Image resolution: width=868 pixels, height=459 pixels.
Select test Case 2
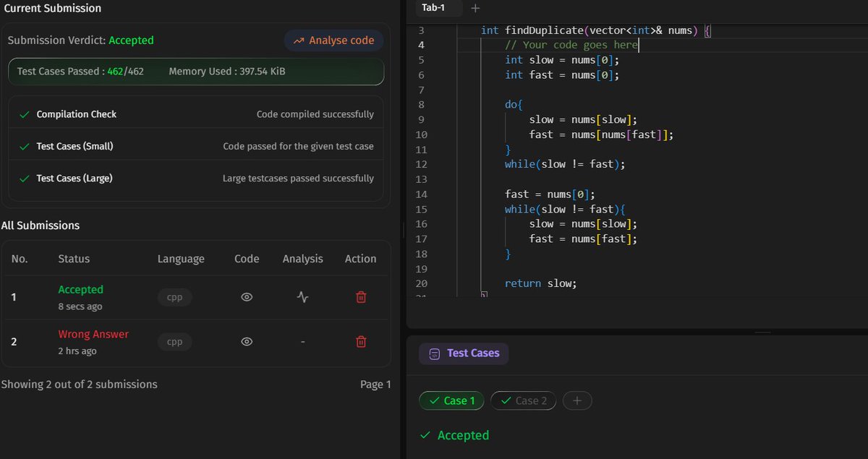point(524,400)
